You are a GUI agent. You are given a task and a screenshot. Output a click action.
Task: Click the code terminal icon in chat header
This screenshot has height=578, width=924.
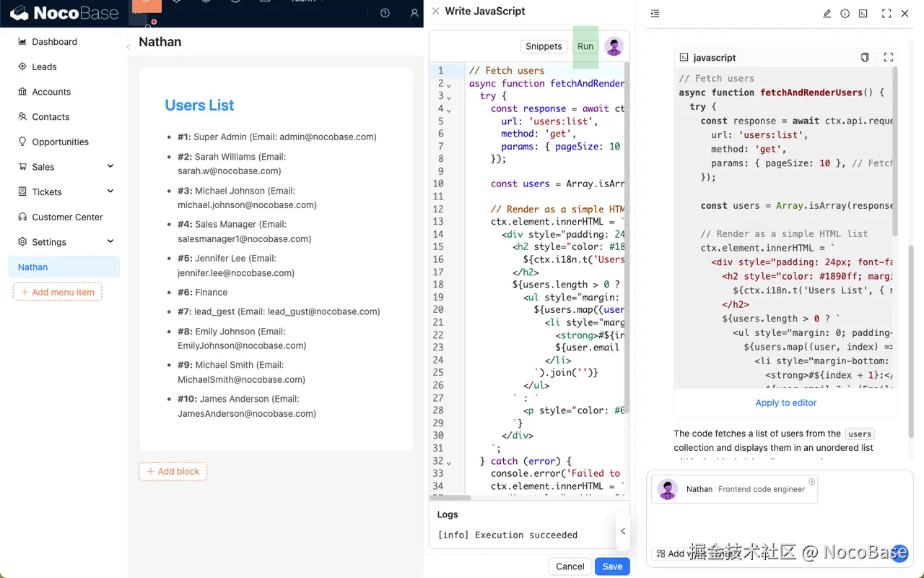point(863,14)
